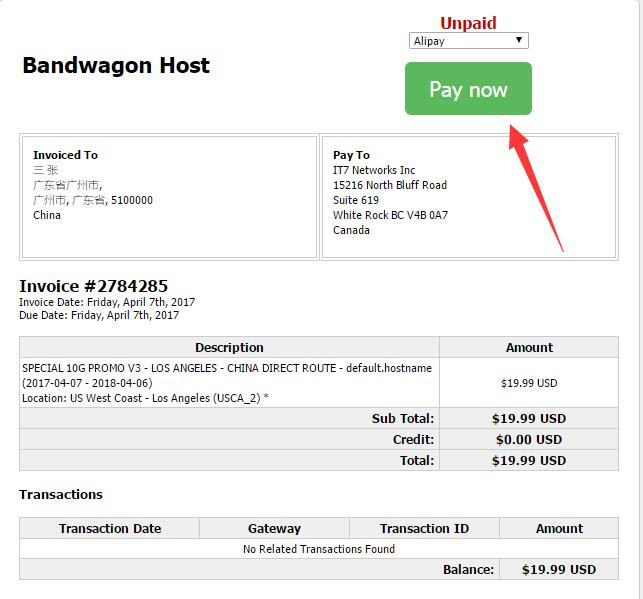Click the Credit value $0.00 USD
The width and height of the screenshot is (643, 599).
pos(529,440)
